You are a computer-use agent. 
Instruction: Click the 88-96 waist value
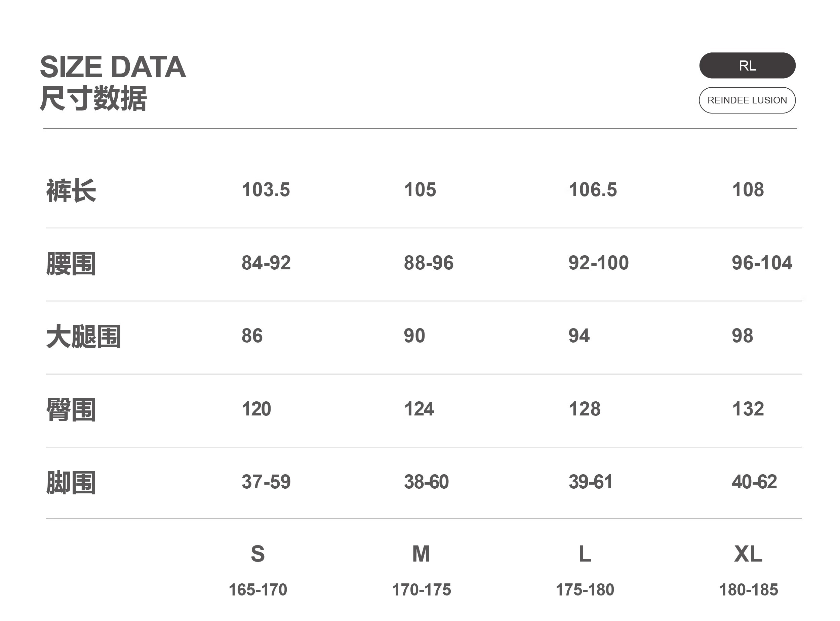[429, 263]
